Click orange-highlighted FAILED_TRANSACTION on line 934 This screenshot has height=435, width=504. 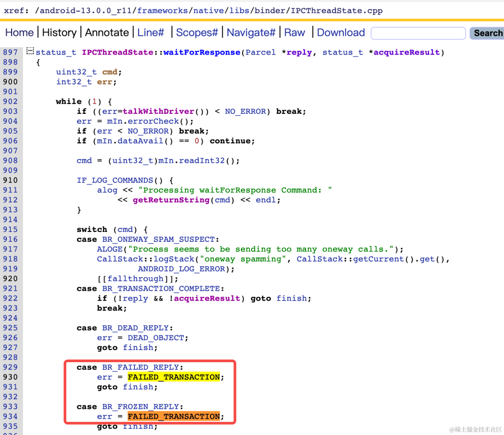[x=174, y=416]
